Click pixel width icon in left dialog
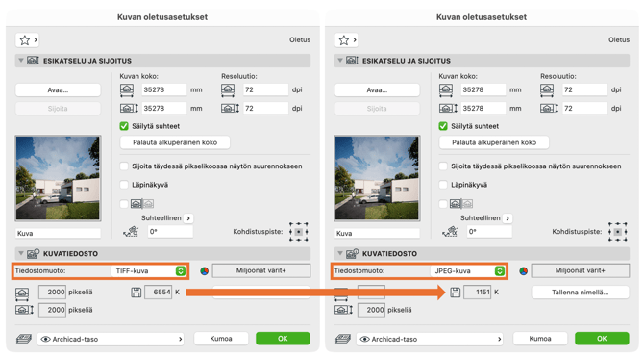 (x=22, y=293)
